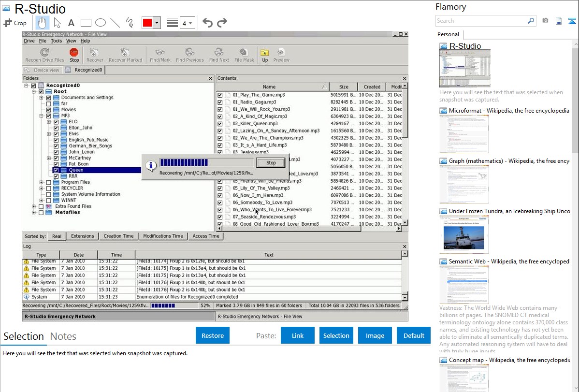Select the ellipse drawing tool
The height and width of the screenshot is (392, 579).
click(101, 23)
